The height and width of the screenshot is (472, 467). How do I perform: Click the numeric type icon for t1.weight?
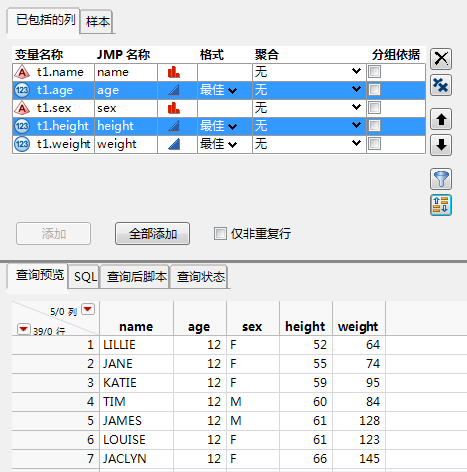22,144
